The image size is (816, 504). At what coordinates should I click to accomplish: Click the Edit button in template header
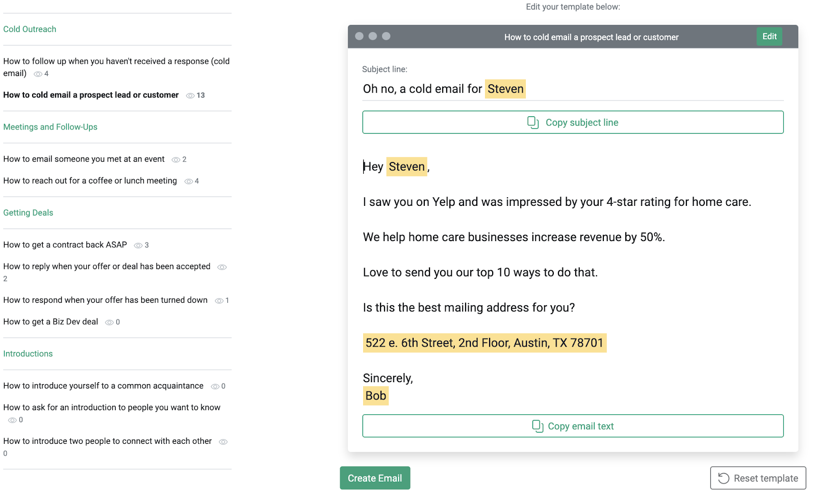tap(769, 37)
